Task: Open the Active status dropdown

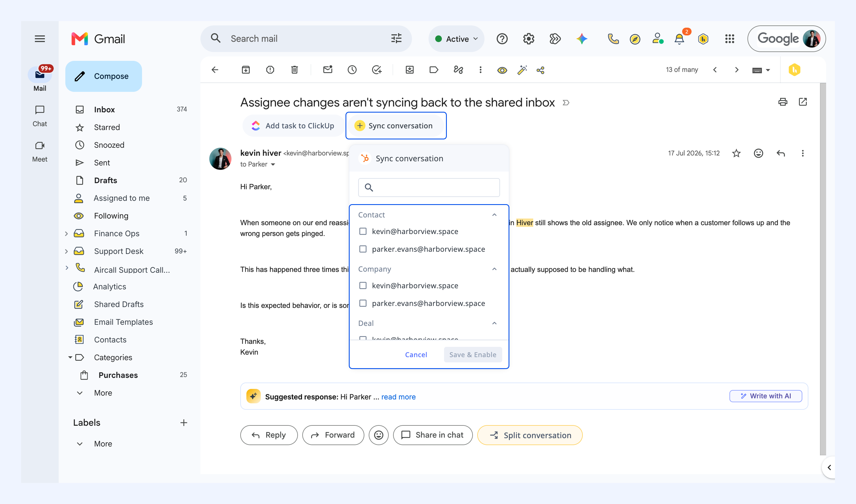Action: [x=456, y=39]
